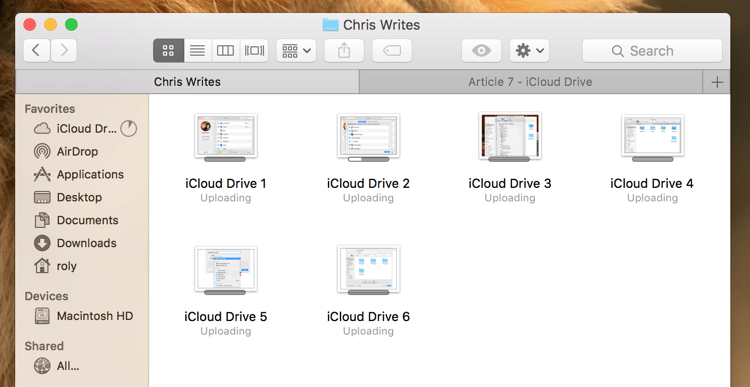Click the folder icon in window title
750x387 pixels.
tap(330, 25)
